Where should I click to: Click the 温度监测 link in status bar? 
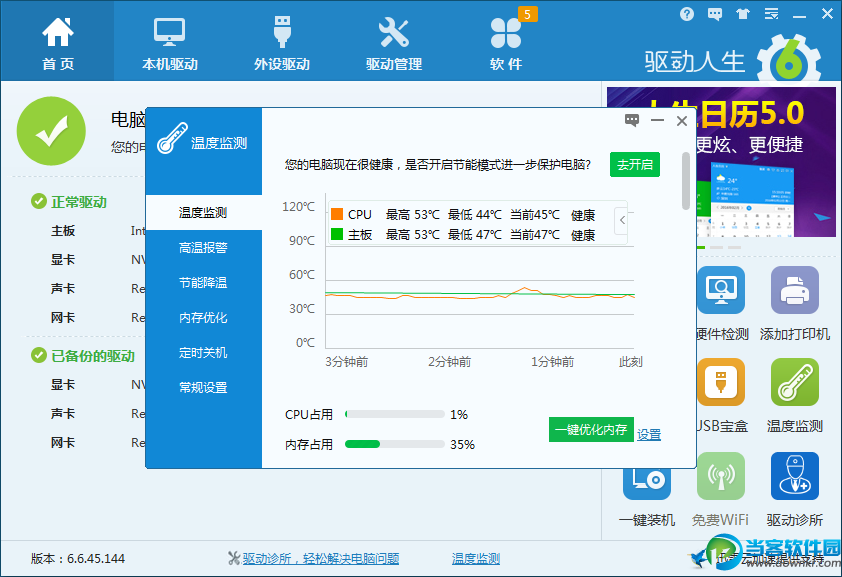(x=476, y=559)
